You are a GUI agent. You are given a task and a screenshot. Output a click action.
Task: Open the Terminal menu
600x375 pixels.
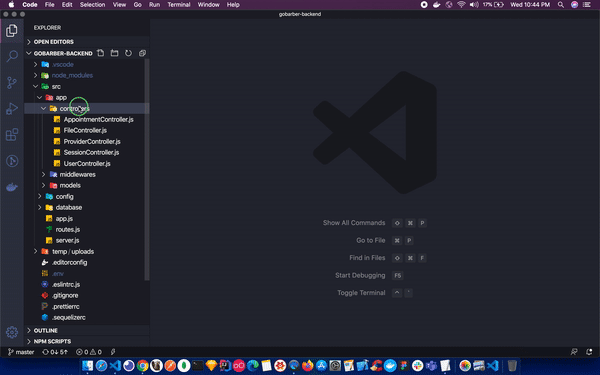coord(179,5)
